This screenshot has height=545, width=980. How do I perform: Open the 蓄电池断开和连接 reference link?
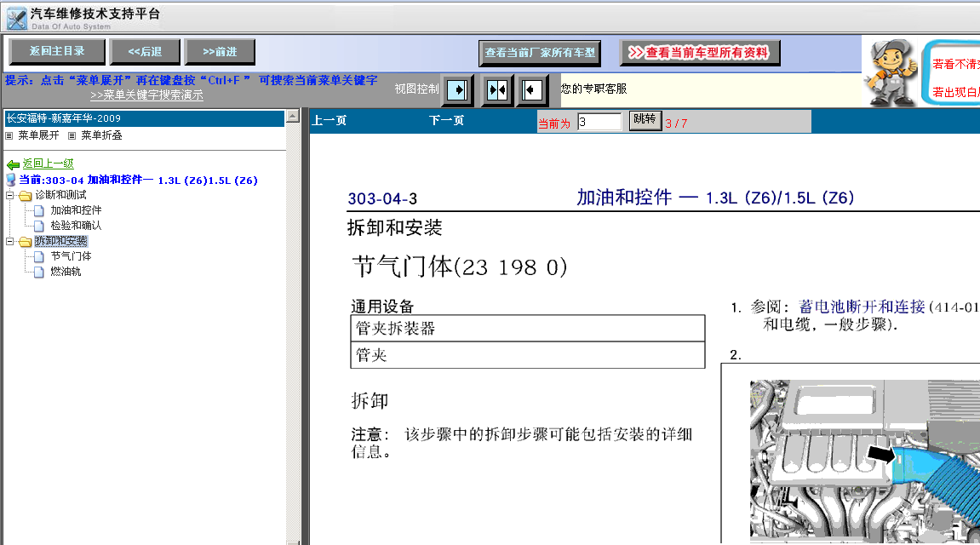click(862, 307)
